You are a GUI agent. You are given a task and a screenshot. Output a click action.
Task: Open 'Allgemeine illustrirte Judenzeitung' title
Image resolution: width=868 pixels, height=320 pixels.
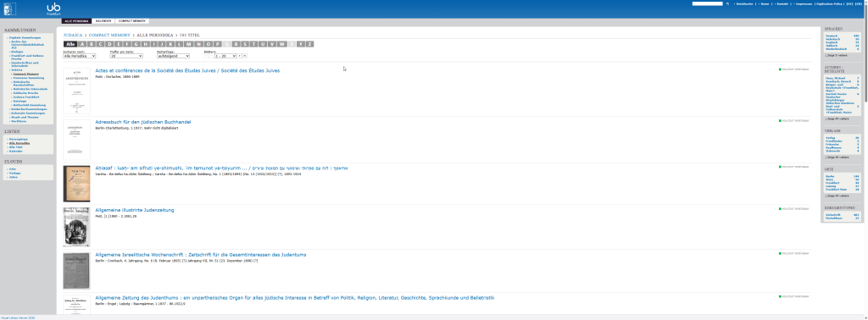click(135, 210)
